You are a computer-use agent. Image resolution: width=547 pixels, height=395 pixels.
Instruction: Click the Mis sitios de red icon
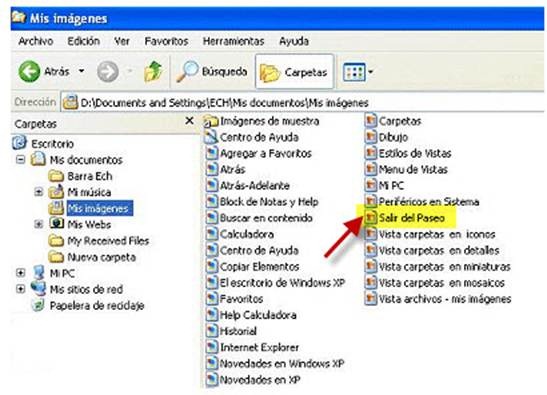coord(38,289)
